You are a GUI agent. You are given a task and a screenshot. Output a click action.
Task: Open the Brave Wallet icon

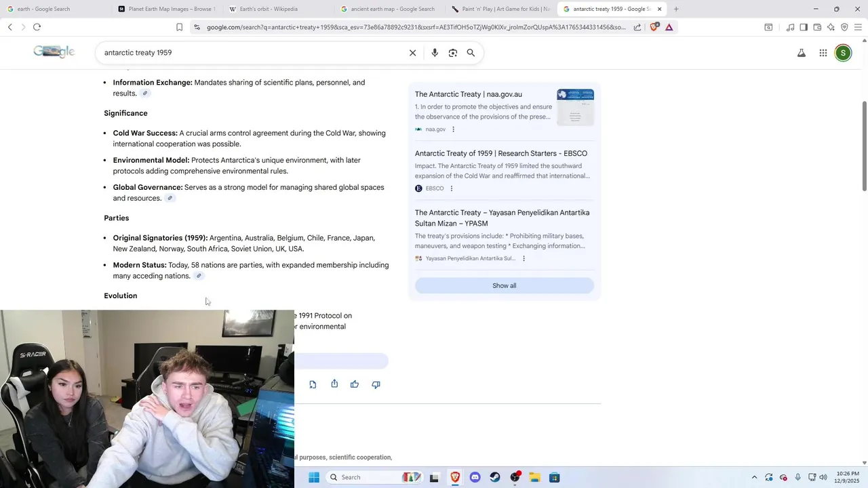[817, 27]
